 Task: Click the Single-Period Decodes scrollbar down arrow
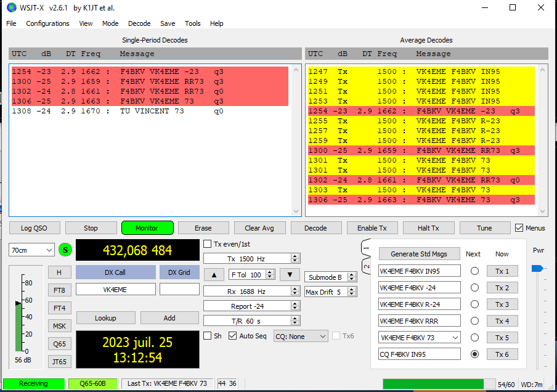pyautogui.click(x=296, y=211)
